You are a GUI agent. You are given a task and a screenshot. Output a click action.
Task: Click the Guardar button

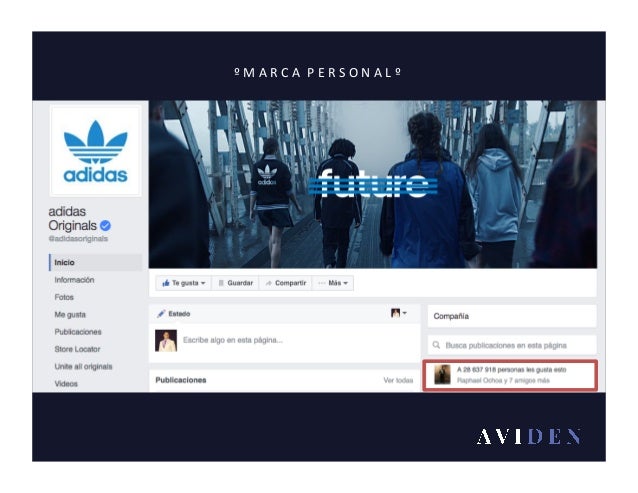[236, 283]
